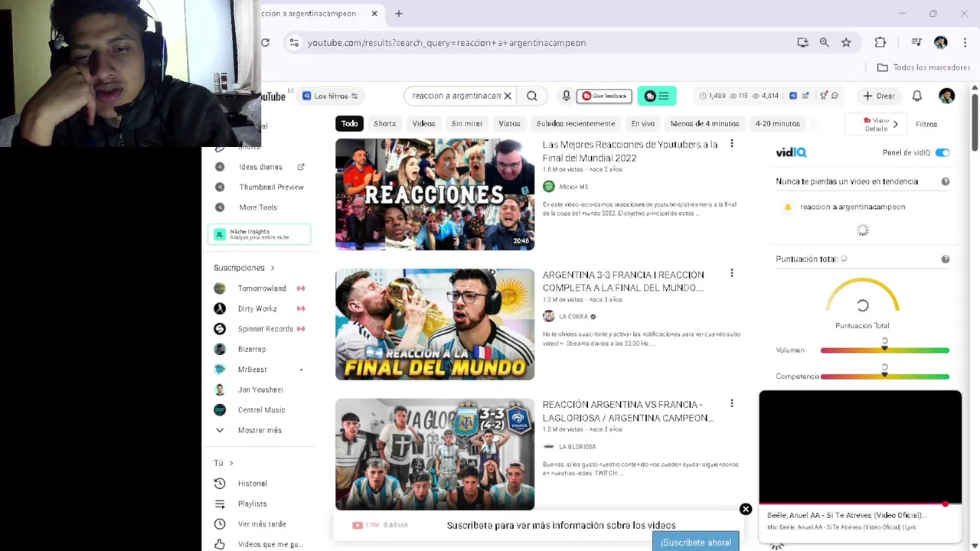Open the Chrome extensions puzzle icon
980x551 pixels.
tap(880, 43)
